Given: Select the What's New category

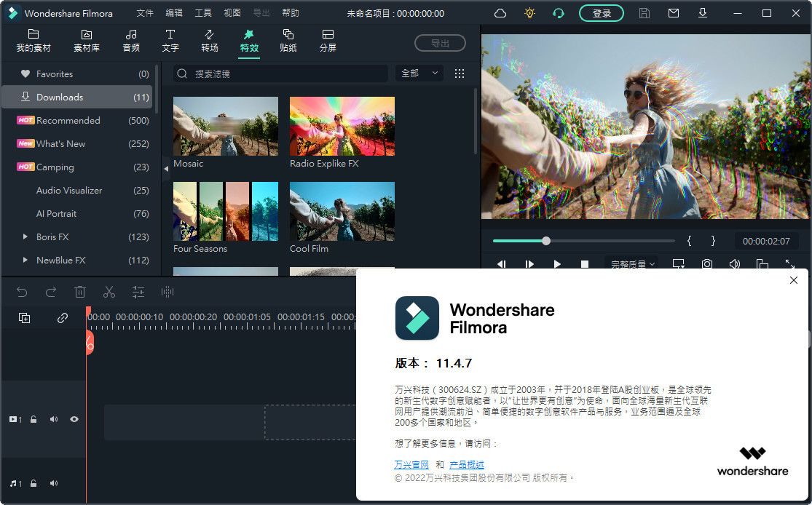Looking at the screenshot, I should 78,144.
